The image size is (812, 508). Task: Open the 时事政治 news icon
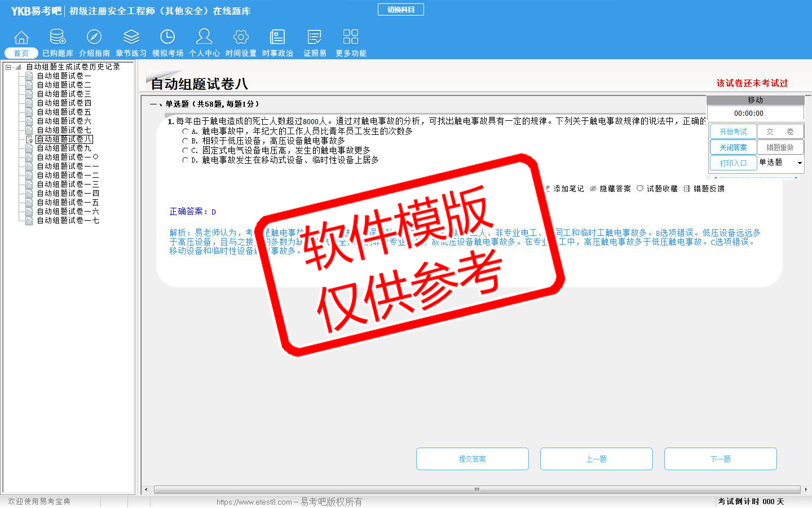coord(277,37)
